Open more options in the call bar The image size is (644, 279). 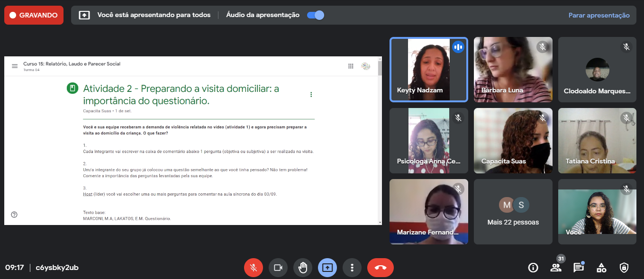(x=352, y=268)
